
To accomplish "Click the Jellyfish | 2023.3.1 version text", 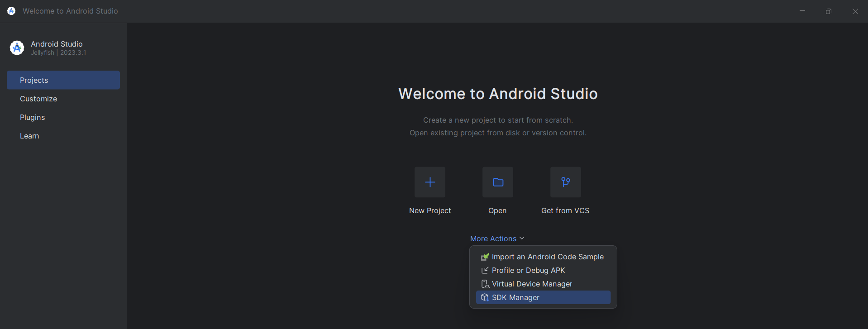I will (x=58, y=52).
